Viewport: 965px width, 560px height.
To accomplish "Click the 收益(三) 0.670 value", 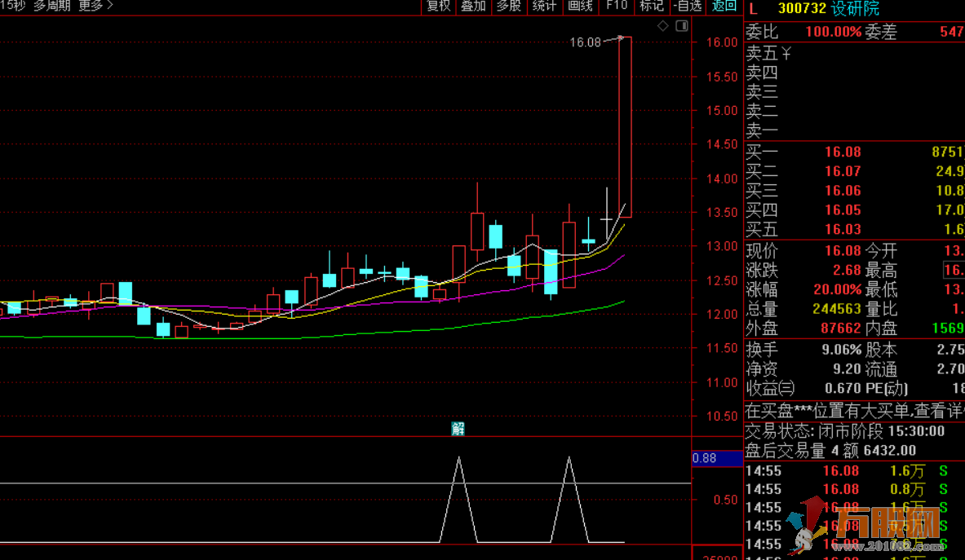I will pyautogui.click(x=843, y=389).
